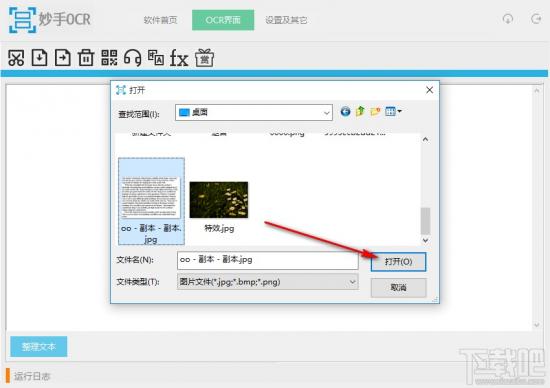
Task: Click the file list scroll up arrow
Action: 425,139
